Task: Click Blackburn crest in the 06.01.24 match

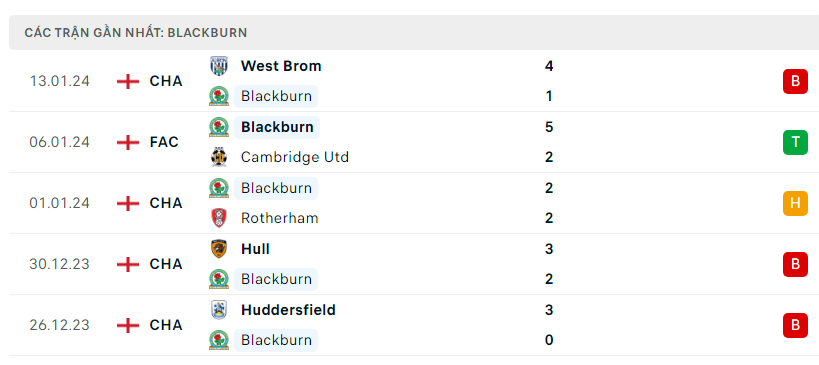Action: point(219,127)
